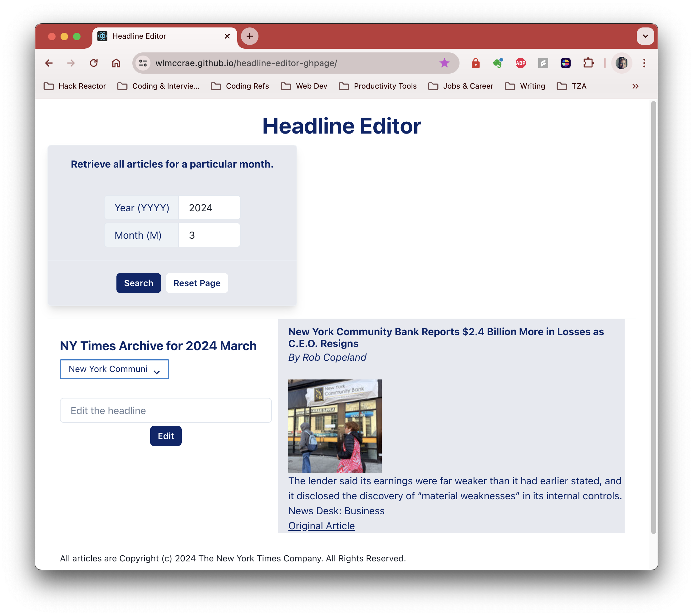Click the purple bookmark star

pyautogui.click(x=444, y=63)
